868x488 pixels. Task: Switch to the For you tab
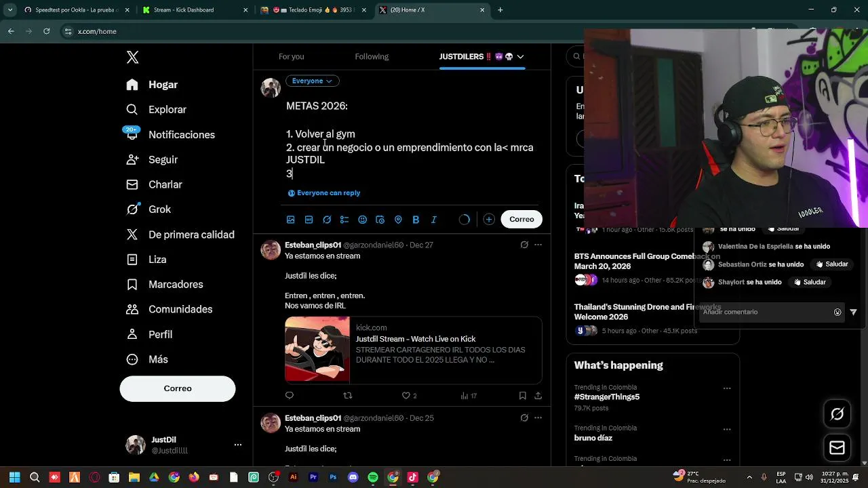pos(291,56)
